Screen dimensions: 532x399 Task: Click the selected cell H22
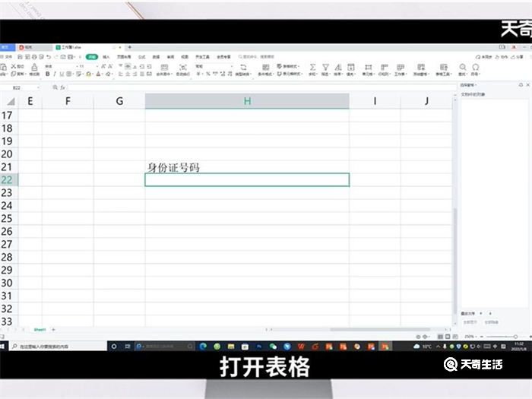[x=247, y=180]
